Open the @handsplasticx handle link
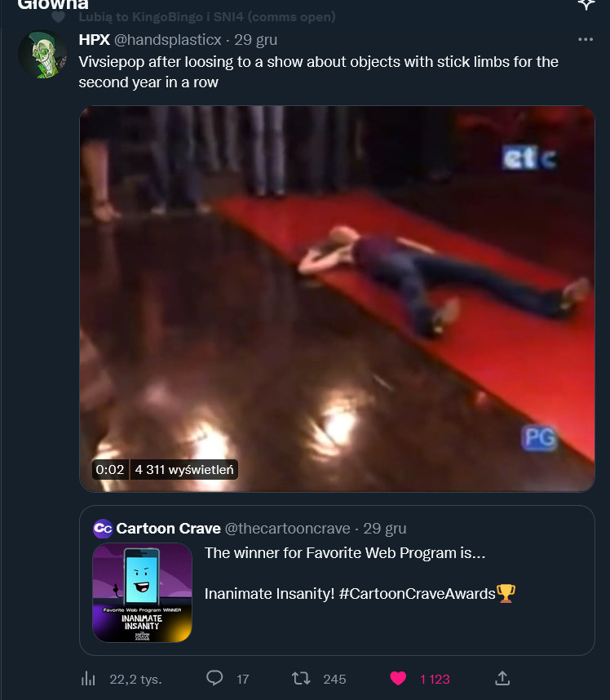Image resolution: width=610 pixels, height=700 pixels. point(168,39)
